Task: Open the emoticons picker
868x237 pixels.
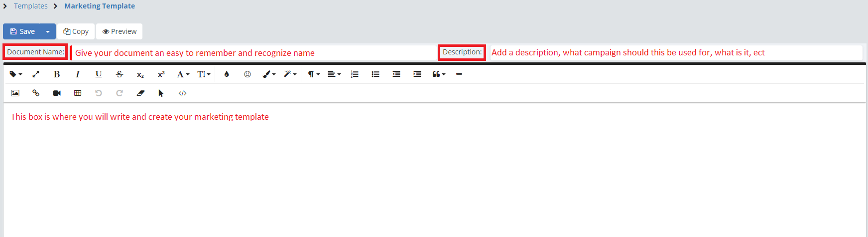Action: (248, 74)
